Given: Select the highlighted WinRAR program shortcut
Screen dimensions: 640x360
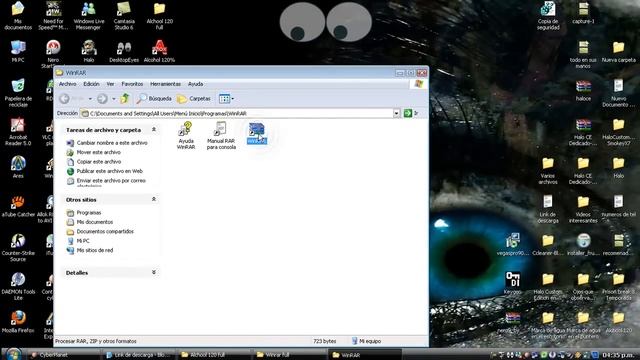Looking at the screenshot, I should (257, 133).
